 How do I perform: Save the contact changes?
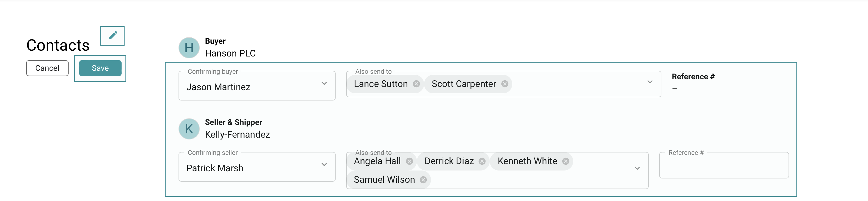click(100, 68)
